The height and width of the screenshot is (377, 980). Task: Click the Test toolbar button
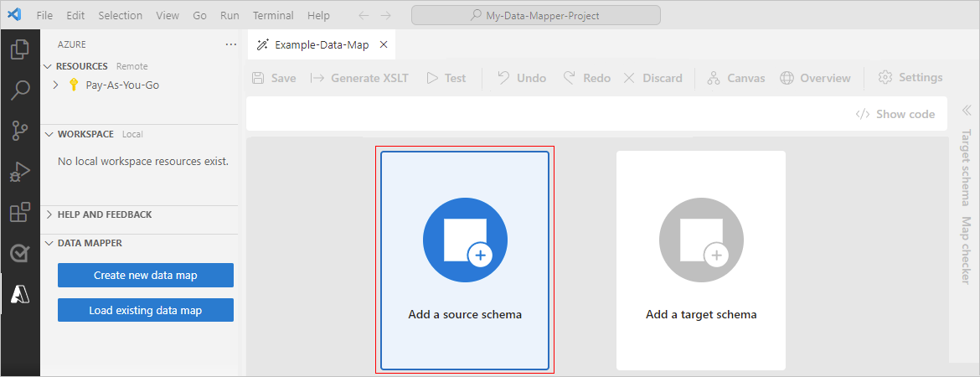click(446, 78)
